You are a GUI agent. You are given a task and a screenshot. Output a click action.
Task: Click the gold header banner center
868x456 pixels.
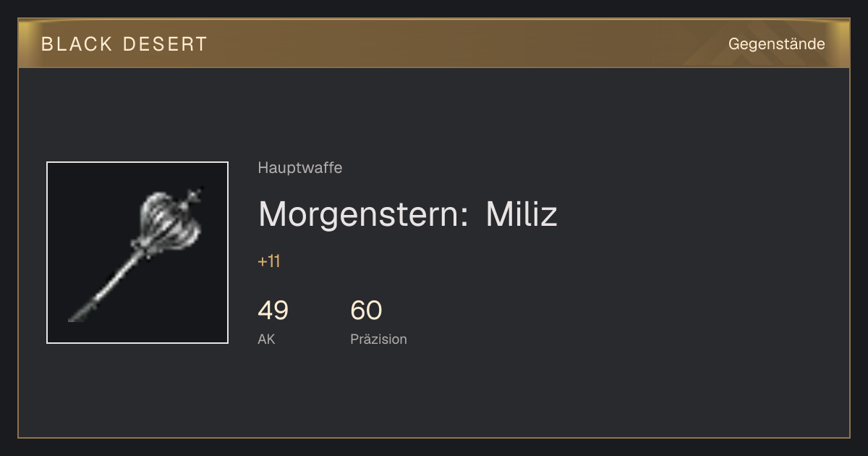click(x=434, y=43)
